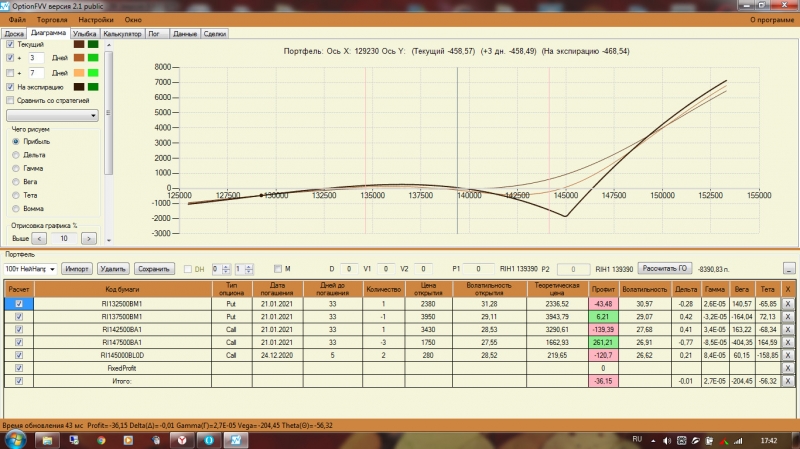800x449 pixels.
Task: Open the Окно menu
Action: [133, 20]
